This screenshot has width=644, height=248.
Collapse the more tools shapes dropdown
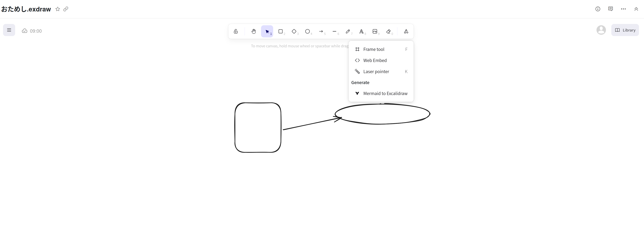coord(406,31)
